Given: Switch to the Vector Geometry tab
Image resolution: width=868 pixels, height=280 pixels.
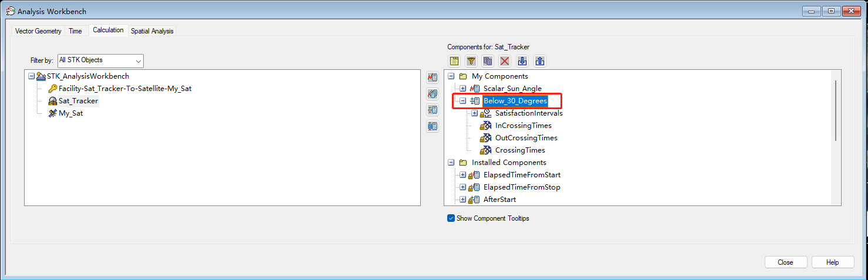Looking at the screenshot, I should pos(38,31).
